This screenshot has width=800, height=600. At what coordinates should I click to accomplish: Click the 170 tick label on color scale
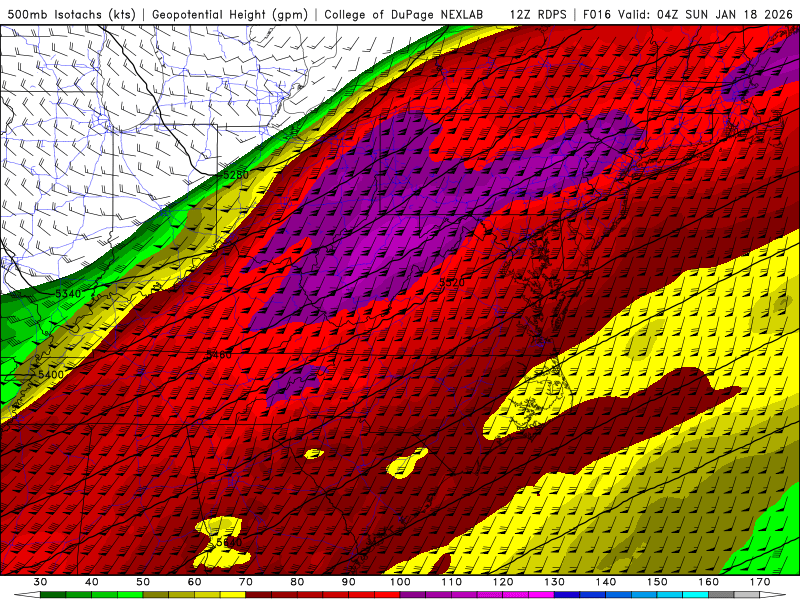[x=760, y=582]
